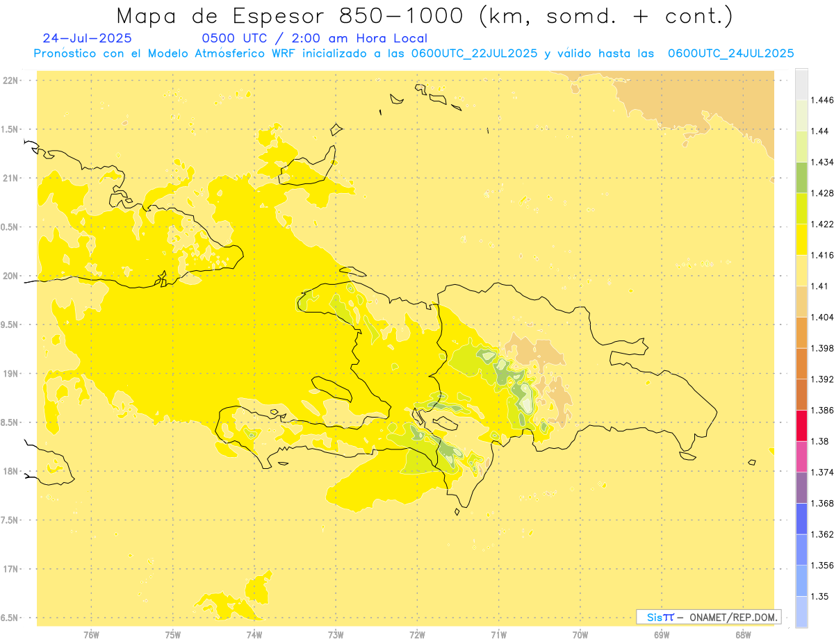This screenshot has height=644, width=834.
Task: Click the 68W longitude axis label
Action: tap(743, 635)
